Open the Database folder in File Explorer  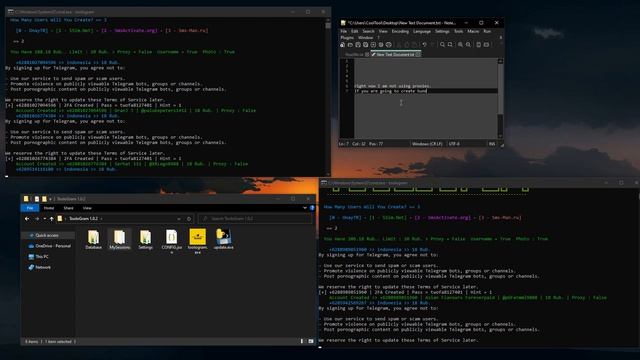click(x=93, y=240)
